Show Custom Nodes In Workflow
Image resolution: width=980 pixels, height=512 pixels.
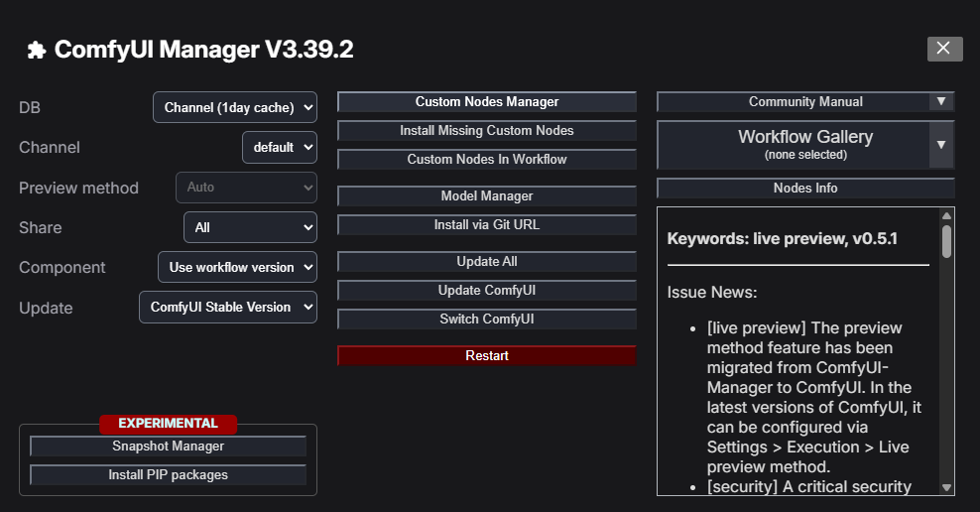point(486,159)
